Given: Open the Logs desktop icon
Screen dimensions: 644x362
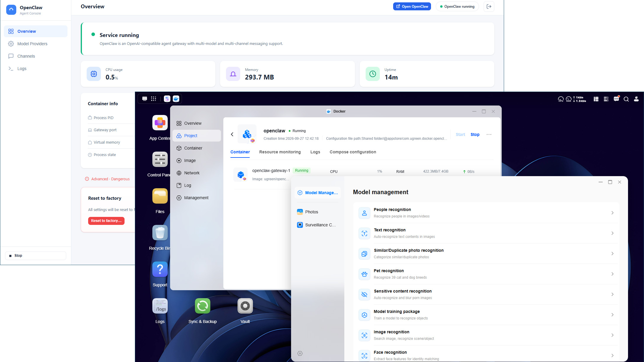Looking at the screenshot, I should [160, 306].
